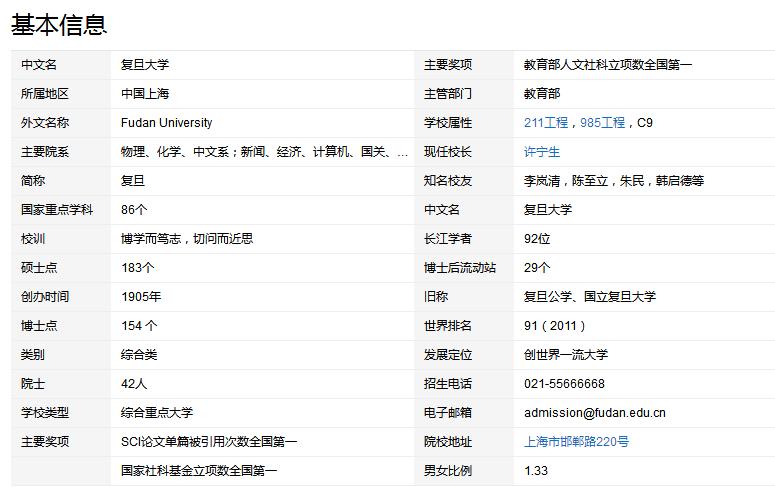Select the 教育部人文社科立项数全国第一 text
This screenshot has width=775, height=487.
click(608, 65)
